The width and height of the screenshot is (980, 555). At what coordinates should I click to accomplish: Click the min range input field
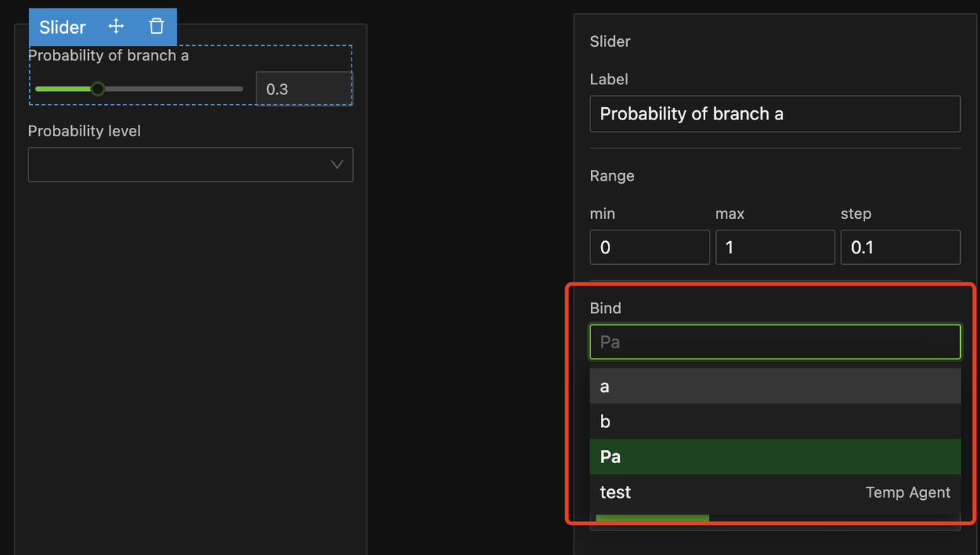649,247
